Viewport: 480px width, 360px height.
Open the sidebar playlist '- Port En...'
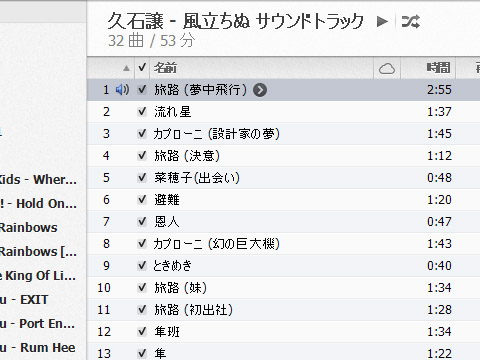click(x=37, y=324)
